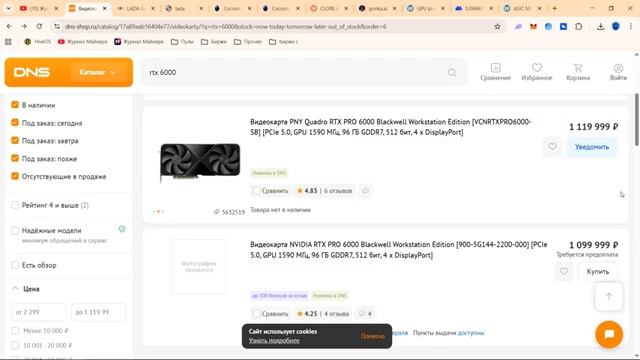Open comments icon on PNY Quadro card

click(x=366, y=191)
